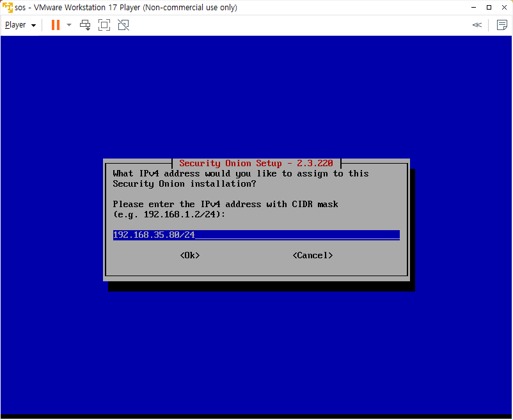
Task: Click the VMware application icon in title bar
Action: coord(7,7)
